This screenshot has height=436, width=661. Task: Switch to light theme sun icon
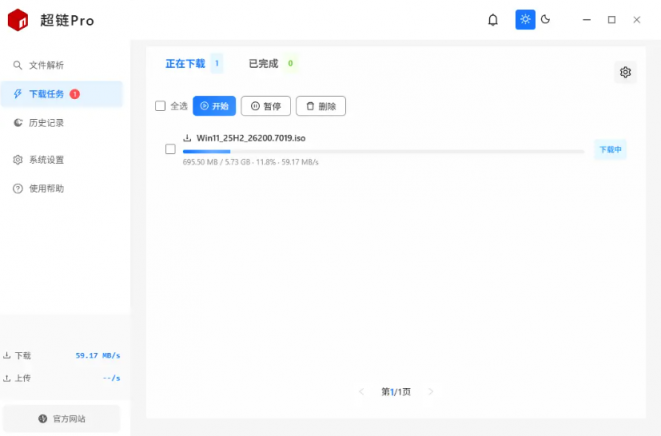click(x=525, y=20)
